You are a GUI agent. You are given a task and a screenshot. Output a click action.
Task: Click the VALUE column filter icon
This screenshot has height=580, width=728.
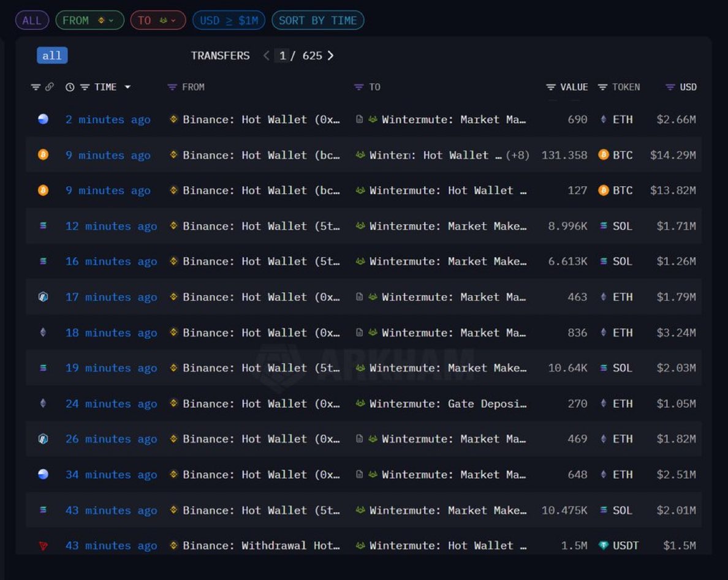click(x=551, y=87)
